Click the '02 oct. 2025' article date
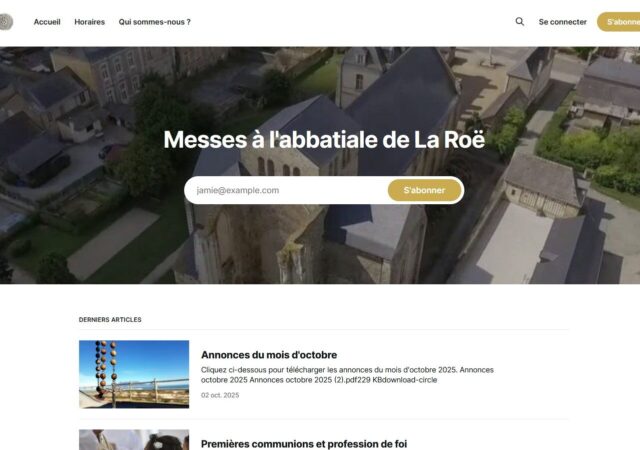 coord(220,395)
